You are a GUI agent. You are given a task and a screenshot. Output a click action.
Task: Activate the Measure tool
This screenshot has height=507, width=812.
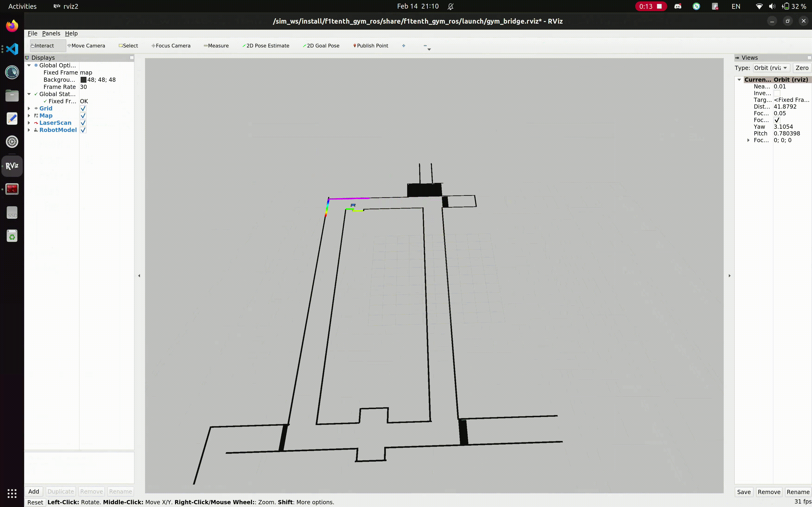[x=216, y=46]
